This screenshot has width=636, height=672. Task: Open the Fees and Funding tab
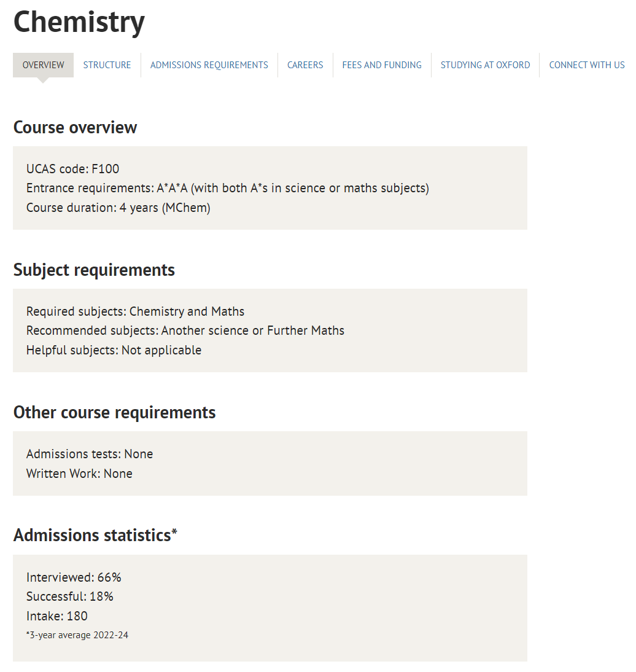tap(382, 65)
